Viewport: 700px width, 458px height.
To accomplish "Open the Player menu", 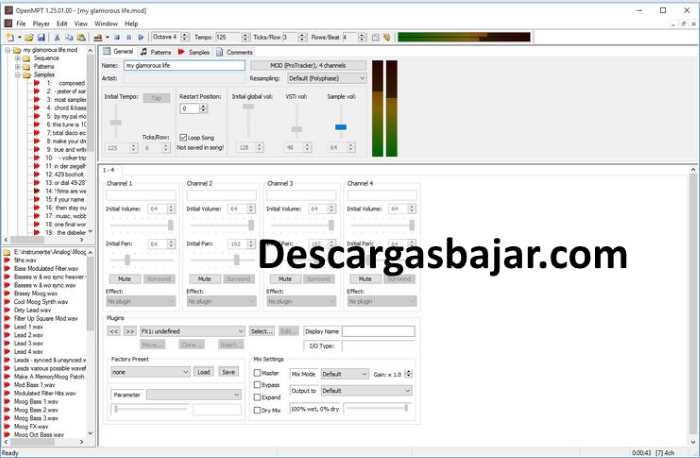I will click(x=41, y=24).
